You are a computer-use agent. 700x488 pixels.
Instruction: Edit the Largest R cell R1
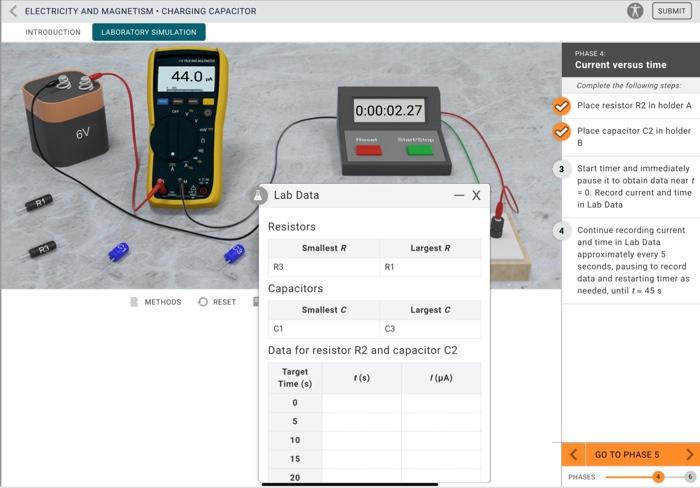coord(430,267)
